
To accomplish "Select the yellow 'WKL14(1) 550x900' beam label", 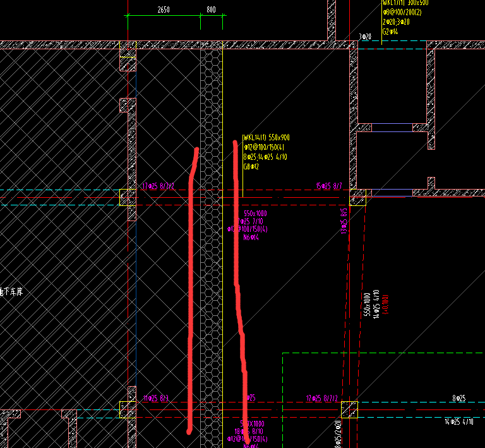I will (266, 137).
